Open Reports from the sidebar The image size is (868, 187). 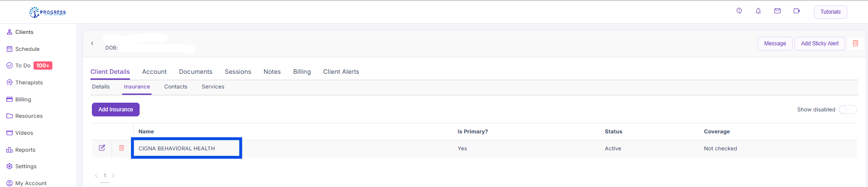pyautogui.click(x=25, y=150)
